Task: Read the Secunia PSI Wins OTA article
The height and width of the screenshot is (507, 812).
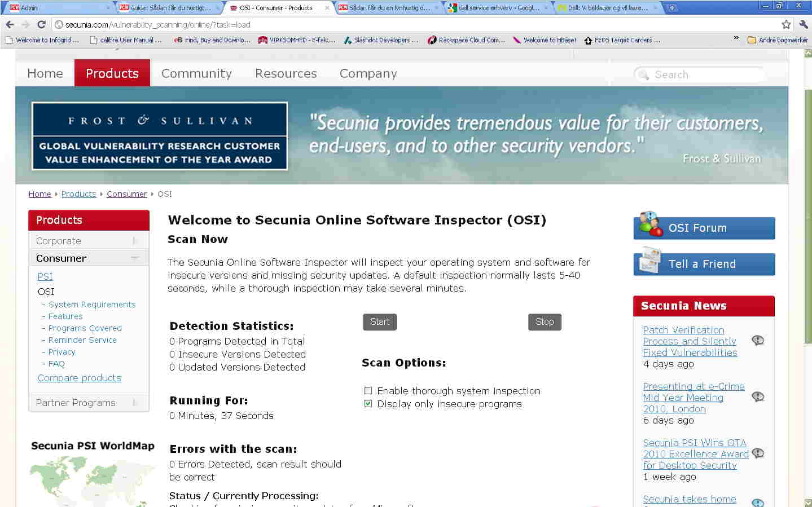Action: click(x=696, y=454)
